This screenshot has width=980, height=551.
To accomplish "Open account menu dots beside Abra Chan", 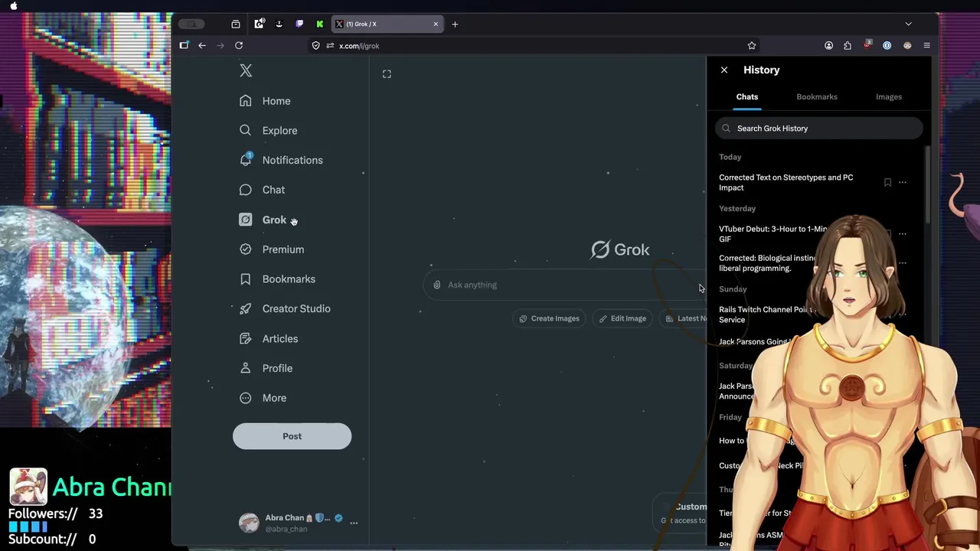I will click(x=354, y=523).
